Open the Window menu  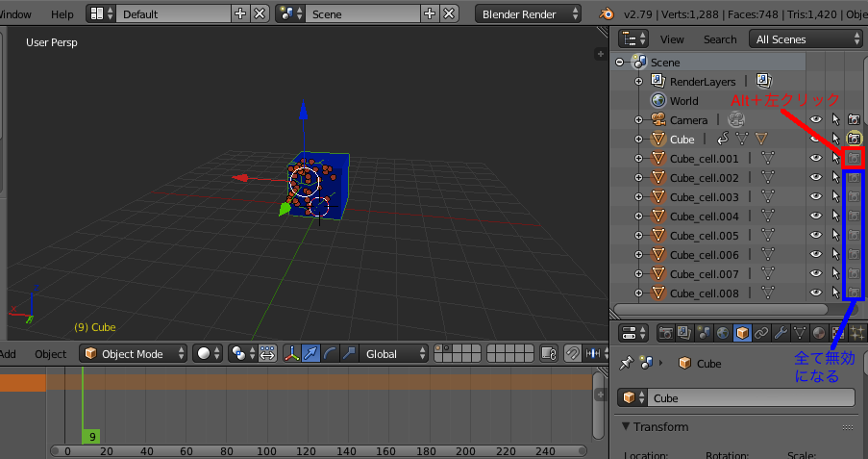(14, 14)
